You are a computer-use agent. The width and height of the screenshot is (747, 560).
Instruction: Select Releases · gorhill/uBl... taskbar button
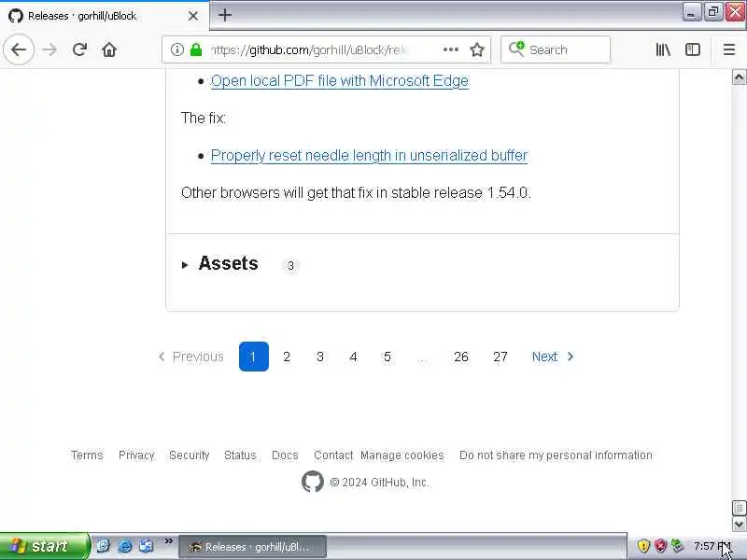click(x=252, y=547)
